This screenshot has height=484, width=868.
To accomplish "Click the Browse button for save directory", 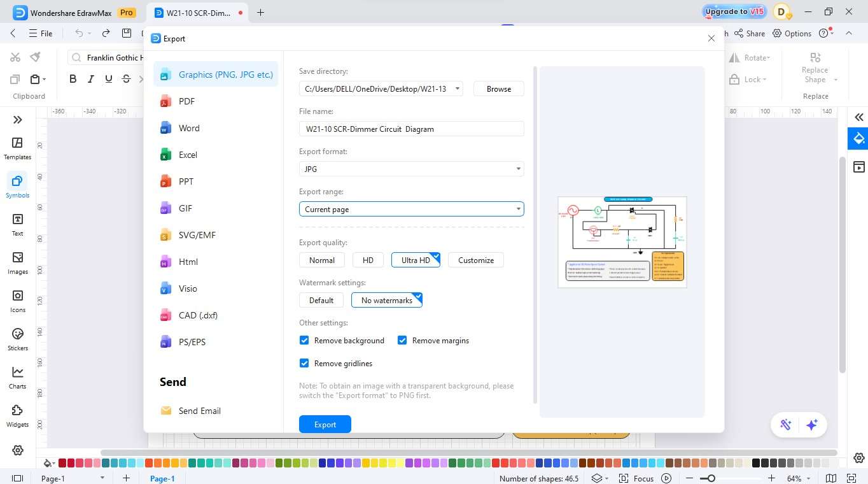I will 498,89.
